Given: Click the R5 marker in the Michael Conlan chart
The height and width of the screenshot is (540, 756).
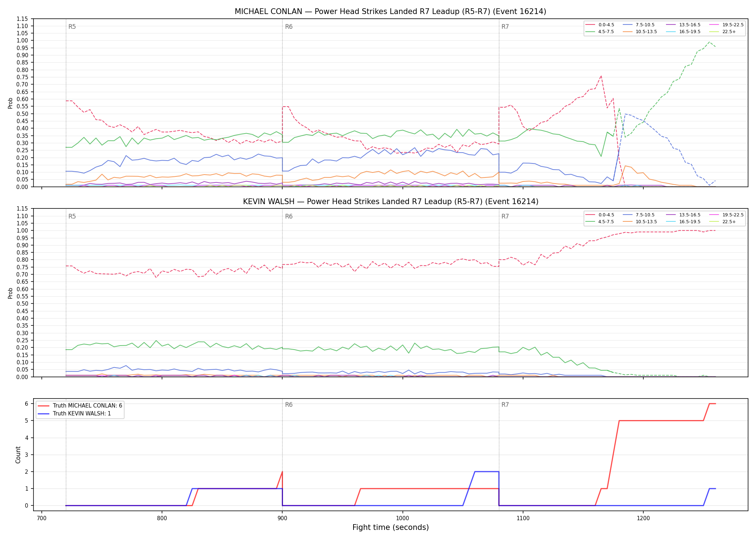Looking at the screenshot, I should pyautogui.click(x=72, y=27).
